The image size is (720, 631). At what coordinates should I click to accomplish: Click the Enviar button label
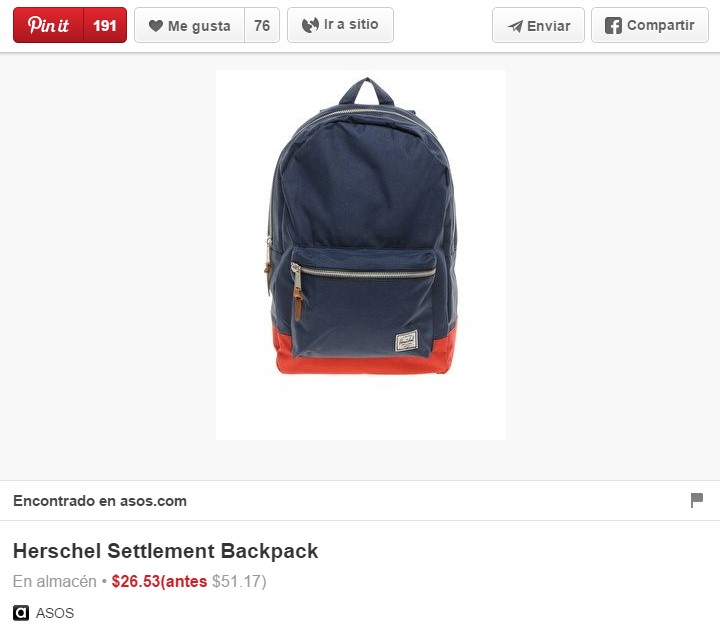[x=549, y=26]
